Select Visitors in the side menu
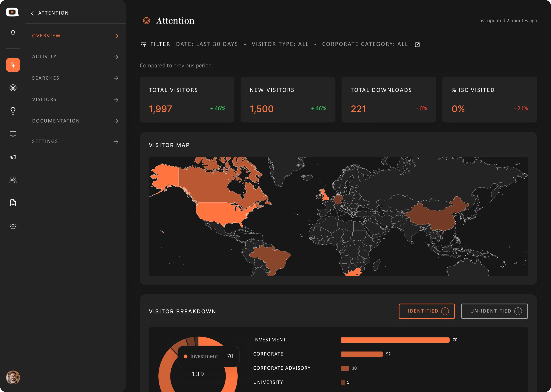The height and width of the screenshot is (392, 551). click(x=76, y=100)
